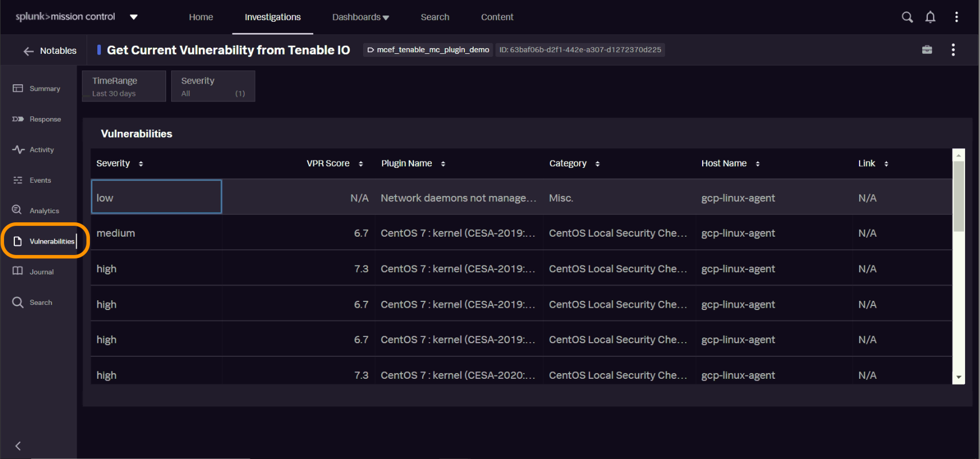Click the Summary sidebar icon

click(18, 88)
